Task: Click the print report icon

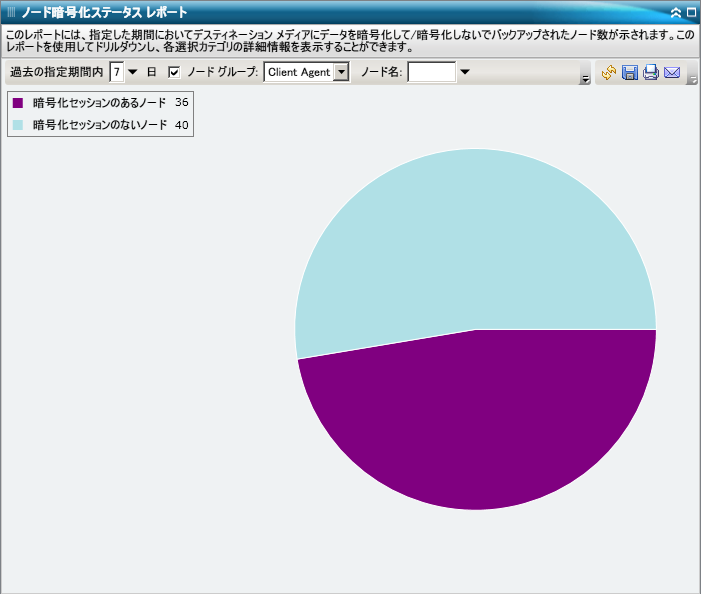Action: pyautogui.click(x=651, y=72)
